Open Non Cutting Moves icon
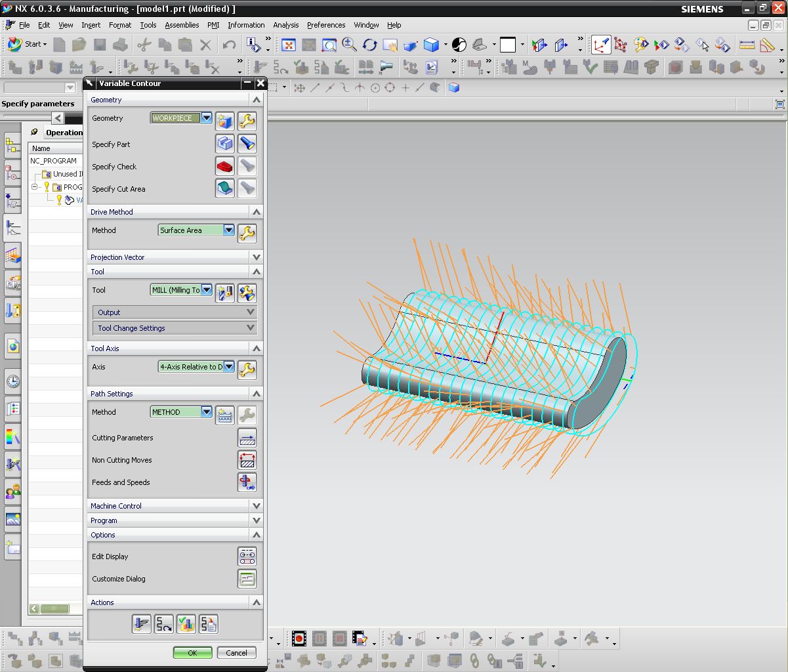 pos(247,460)
